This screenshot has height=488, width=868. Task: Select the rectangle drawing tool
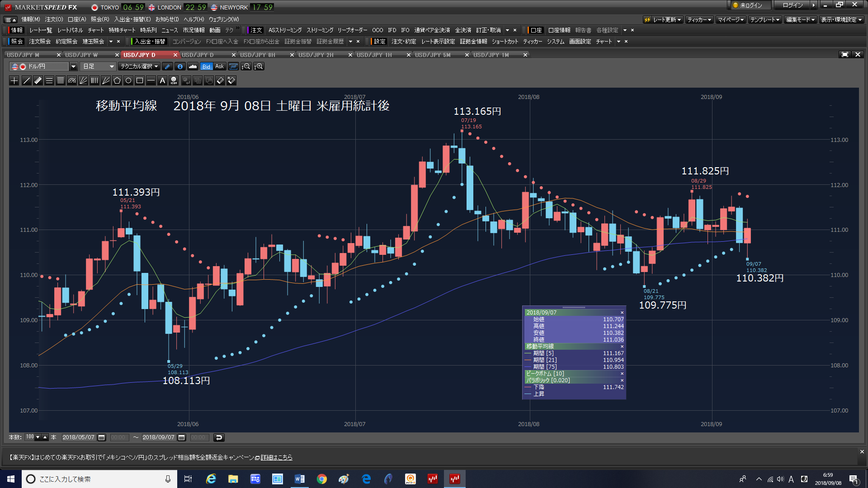(140, 80)
